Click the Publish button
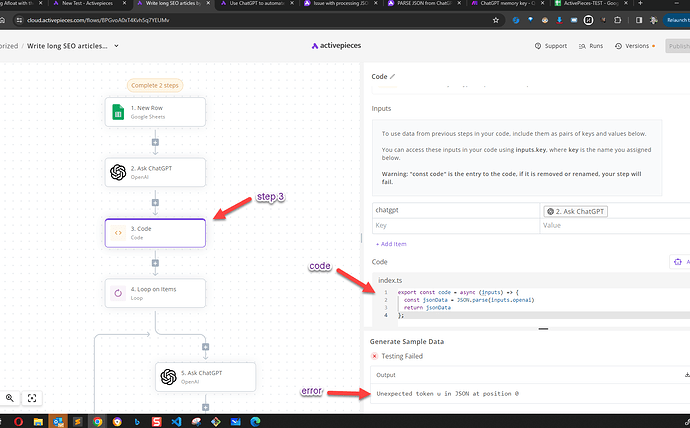690x428 pixels. [678, 46]
